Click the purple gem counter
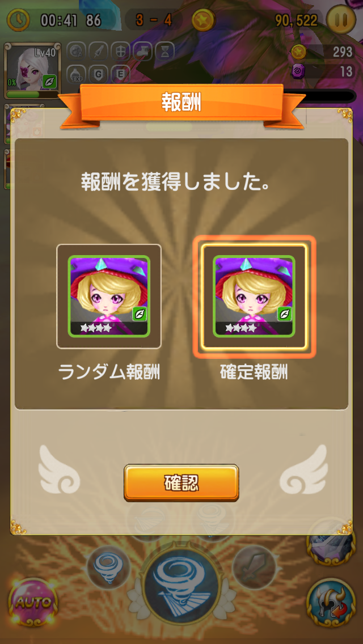The width and height of the screenshot is (363, 644). point(322,71)
